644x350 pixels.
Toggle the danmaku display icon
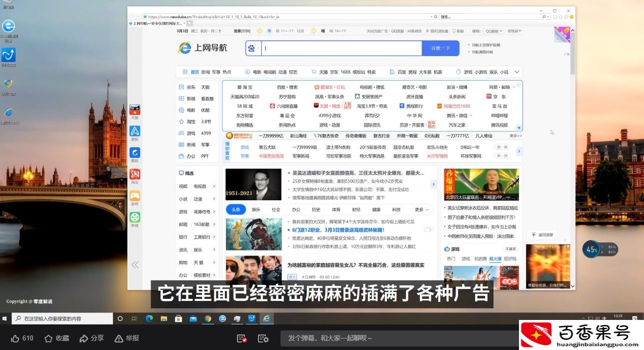pyautogui.click(x=241, y=338)
